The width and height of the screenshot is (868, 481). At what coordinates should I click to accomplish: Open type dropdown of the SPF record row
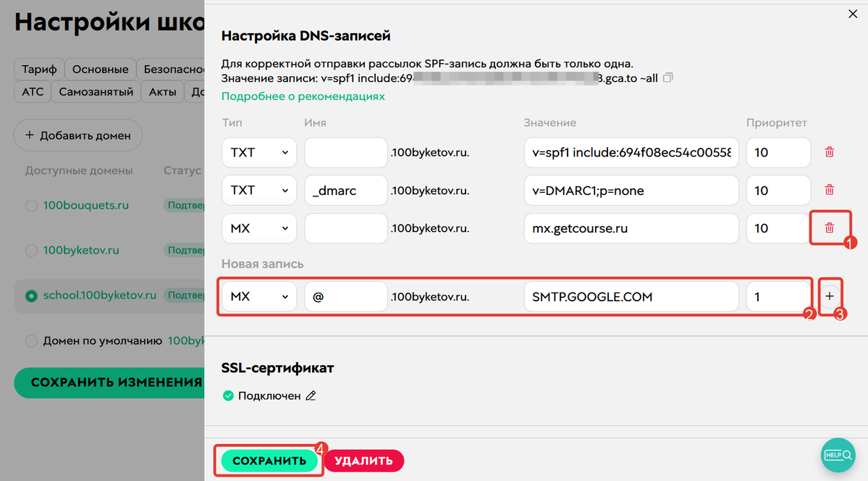coord(259,152)
